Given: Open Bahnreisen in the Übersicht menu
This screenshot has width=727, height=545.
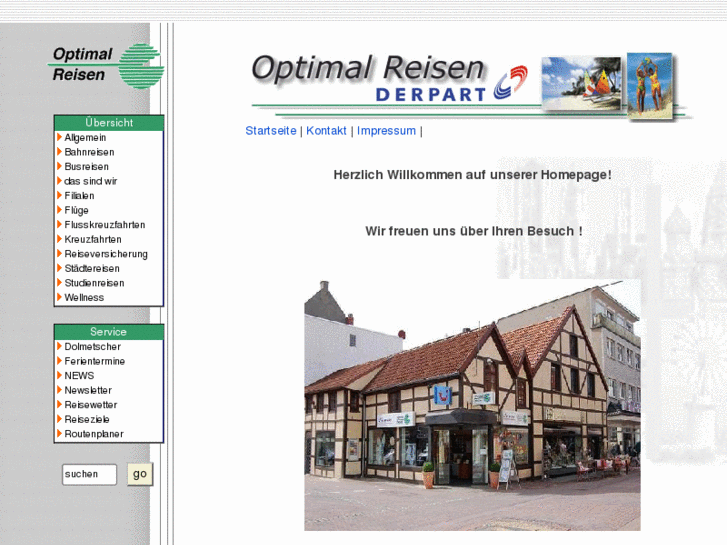Looking at the screenshot, I should tap(89, 152).
